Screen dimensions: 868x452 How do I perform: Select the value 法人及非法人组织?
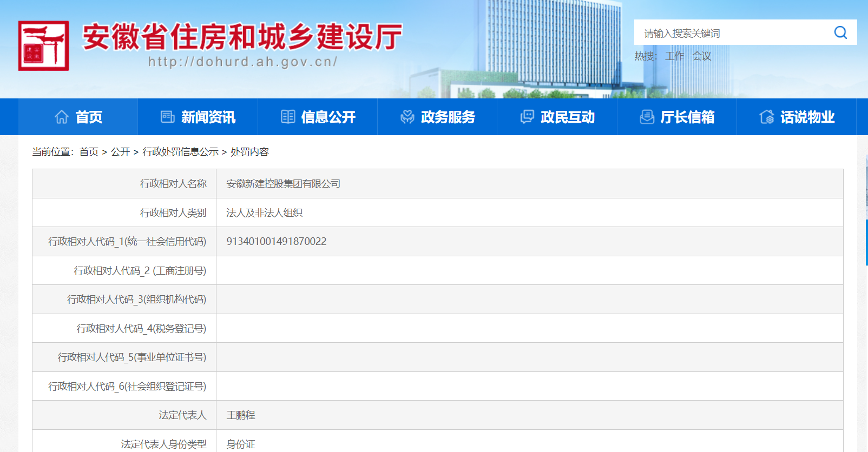click(264, 213)
